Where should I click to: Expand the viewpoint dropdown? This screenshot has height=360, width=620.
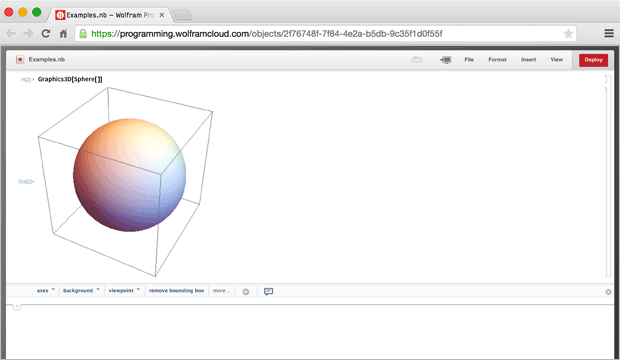[124, 291]
